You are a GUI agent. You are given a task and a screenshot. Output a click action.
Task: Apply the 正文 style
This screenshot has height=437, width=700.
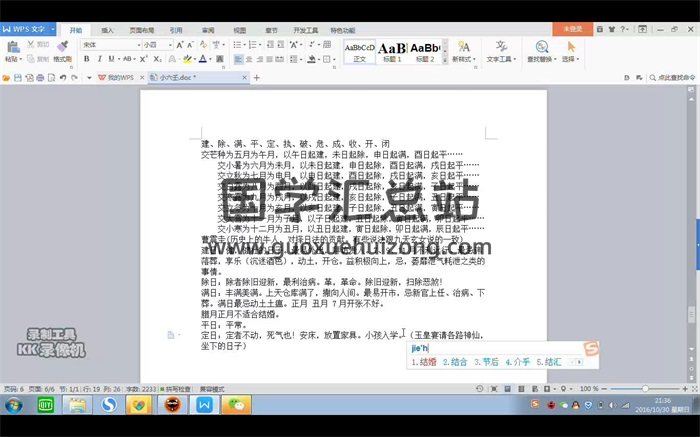[x=360, y=52]
